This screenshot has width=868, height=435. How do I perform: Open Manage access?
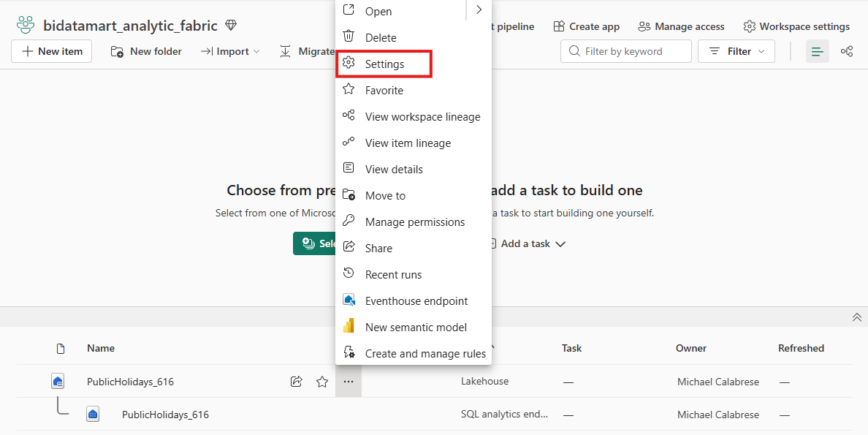pos(681,26)
